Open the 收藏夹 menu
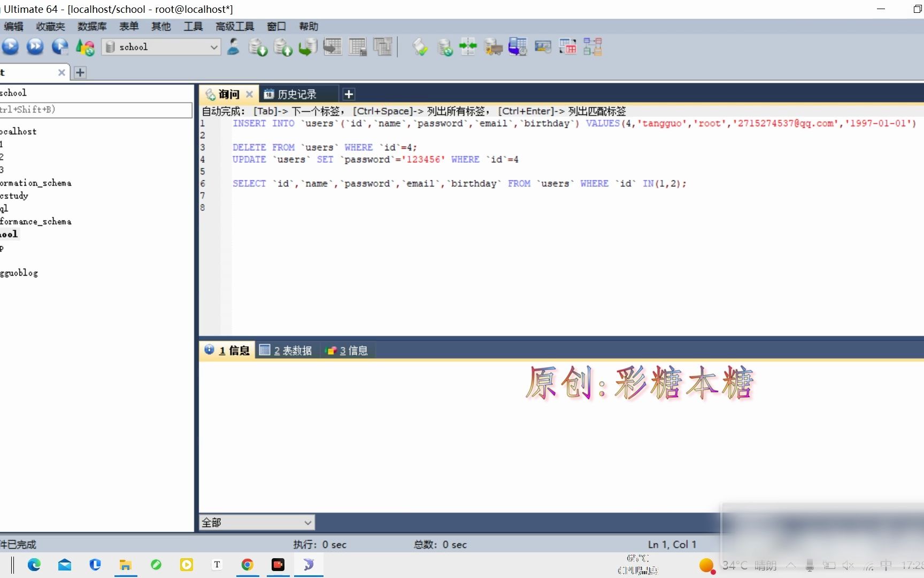 tap(50, 26)
